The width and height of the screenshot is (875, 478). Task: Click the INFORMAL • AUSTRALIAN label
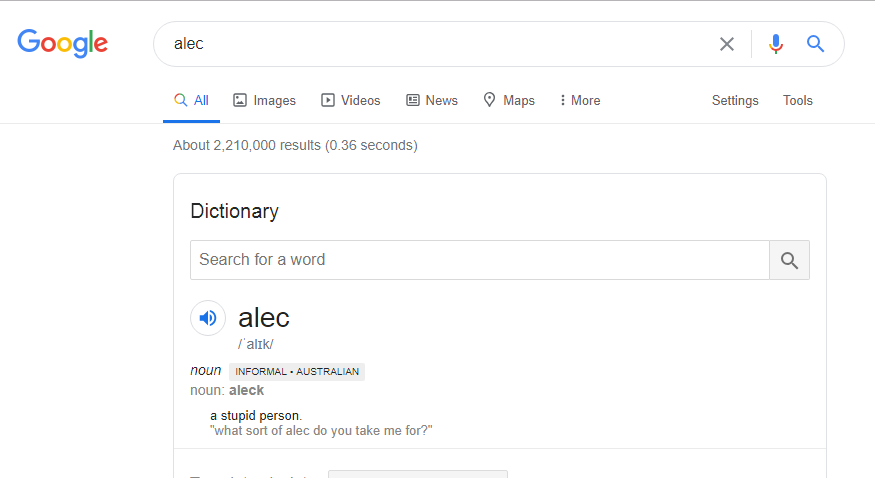[x=297, y=371]
